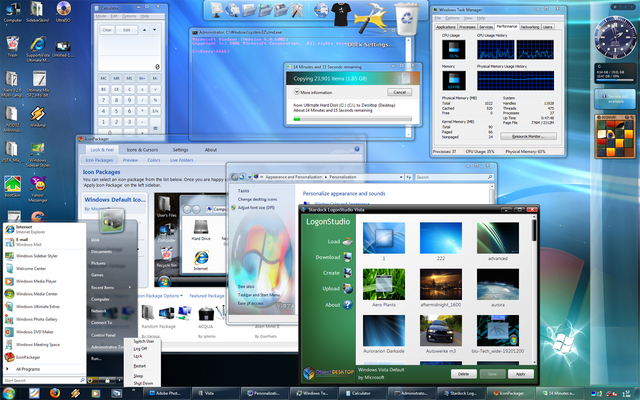This screenshot has height=400, width=640.
Task: Click Change desktop icons in Personalization
Action: pos(257,199)
